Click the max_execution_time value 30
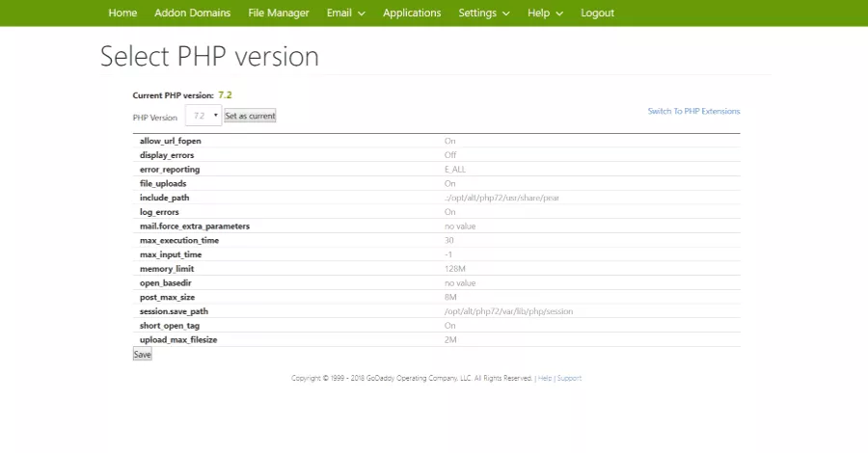868x453 pixels. pos(448,241)
